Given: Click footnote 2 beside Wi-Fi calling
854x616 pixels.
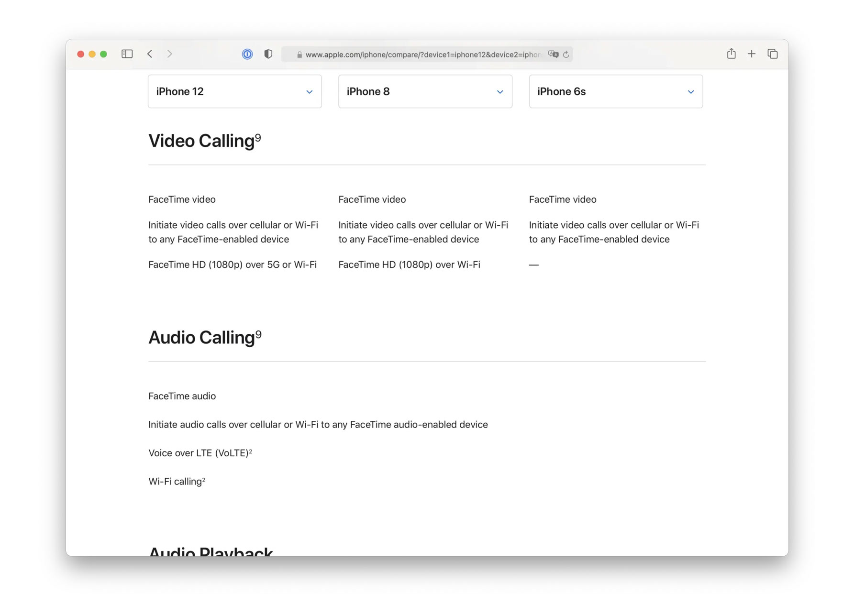Looking at the screenshot, I should [x=204, y=479].
